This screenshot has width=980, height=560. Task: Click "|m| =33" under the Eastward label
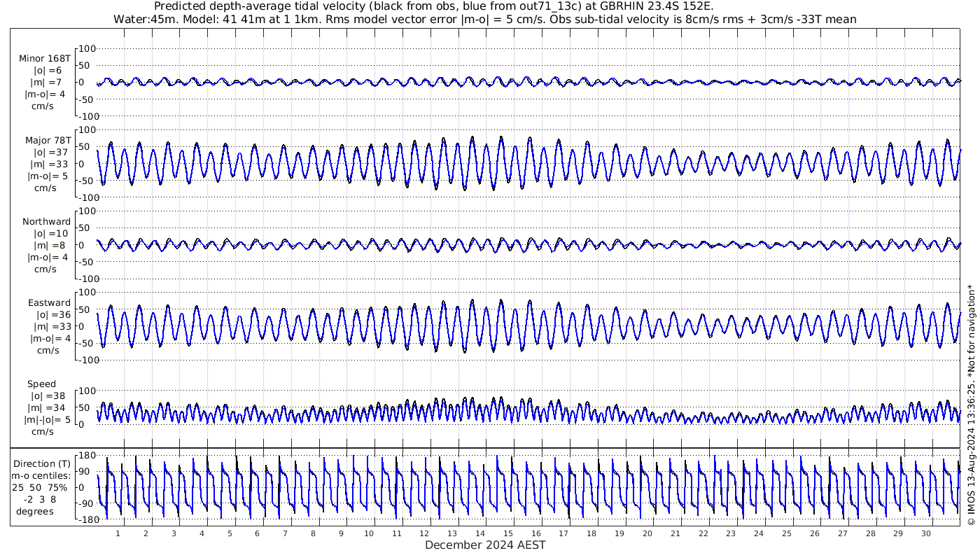53,327
